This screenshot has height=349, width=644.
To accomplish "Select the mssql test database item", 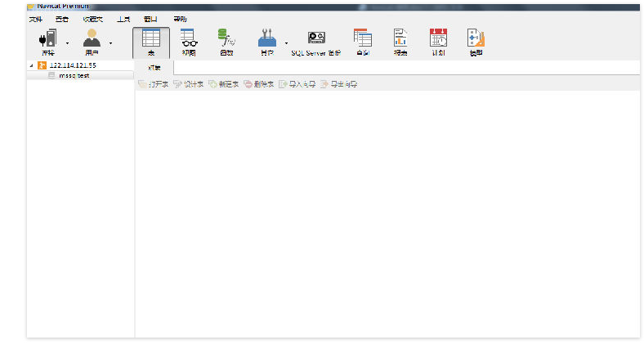I will point(74,75).
